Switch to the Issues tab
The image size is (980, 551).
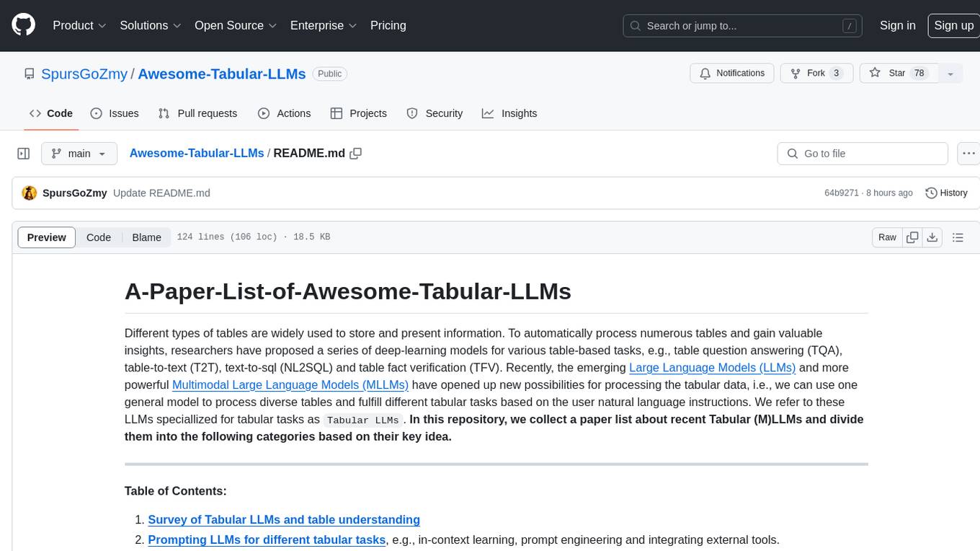click(x=115, y=113)
